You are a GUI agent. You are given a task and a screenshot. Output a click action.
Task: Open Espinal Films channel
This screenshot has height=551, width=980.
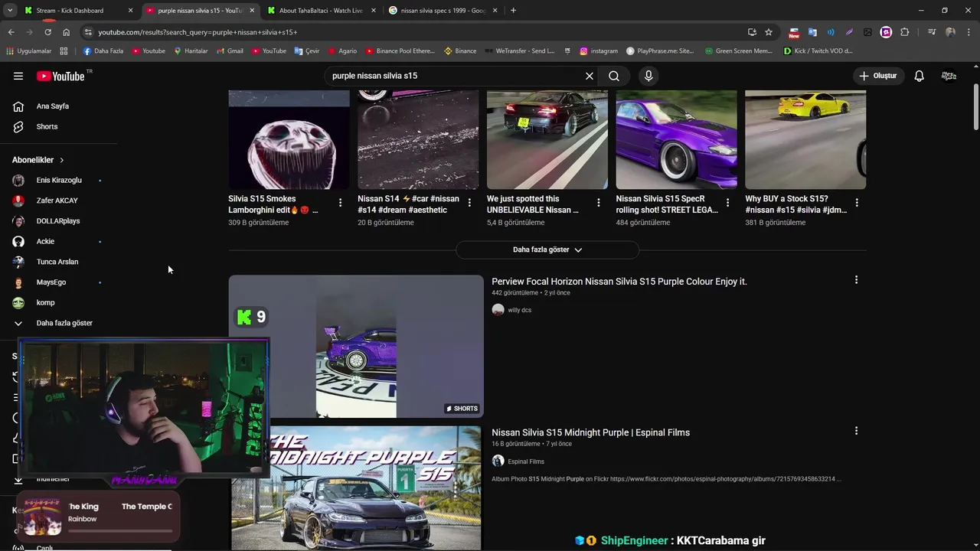click(x=526, y=461)
